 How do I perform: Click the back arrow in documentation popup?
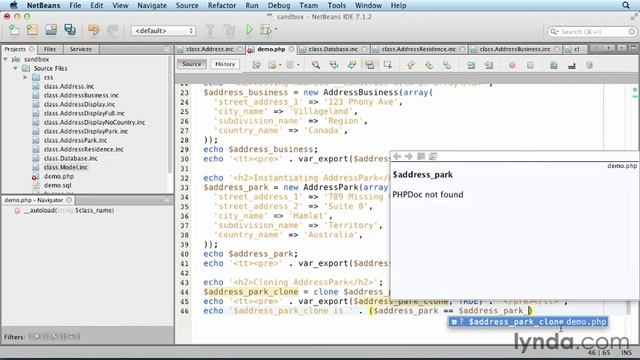(x=397, y=156)
